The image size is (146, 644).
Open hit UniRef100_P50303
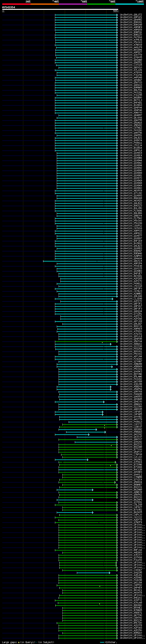pos(131,42)
